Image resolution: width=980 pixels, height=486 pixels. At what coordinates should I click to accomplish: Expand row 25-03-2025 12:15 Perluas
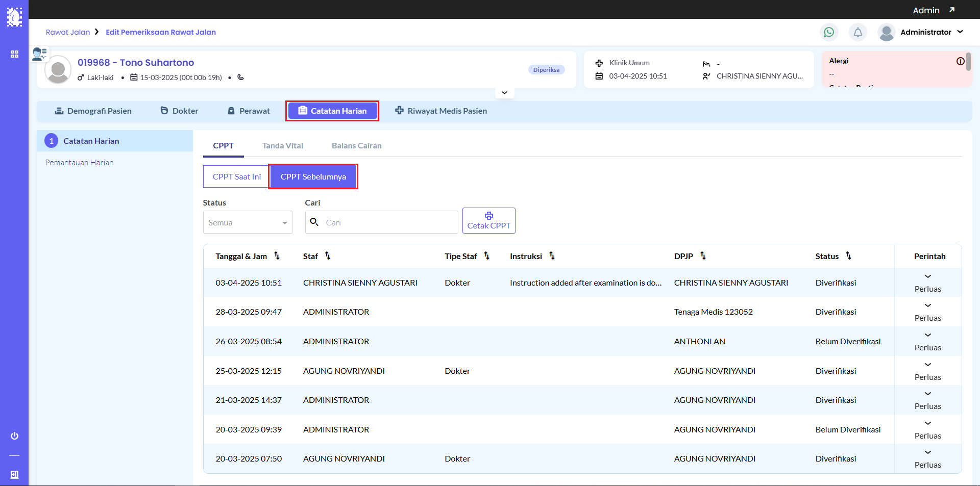(x=927, y=371)
